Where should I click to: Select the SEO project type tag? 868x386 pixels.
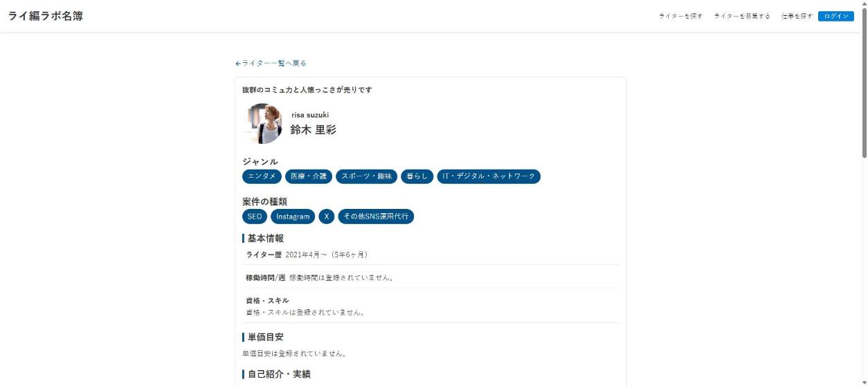[x=255, y=217]
